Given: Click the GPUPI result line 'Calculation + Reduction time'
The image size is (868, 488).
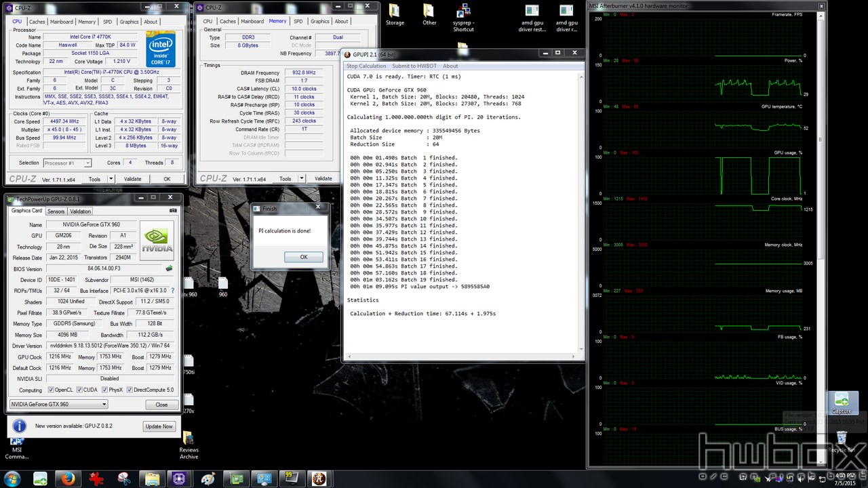Looking at the screenshot, I should coord(422,314).
